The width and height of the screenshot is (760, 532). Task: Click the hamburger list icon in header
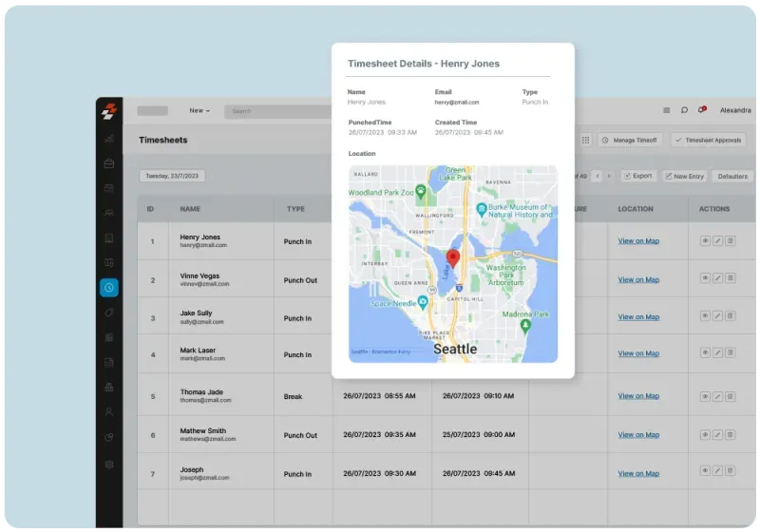click(x=666, y=110)
